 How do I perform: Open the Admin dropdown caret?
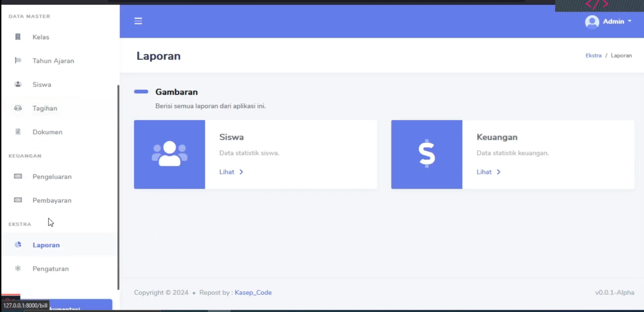click(x=630, y=21)
